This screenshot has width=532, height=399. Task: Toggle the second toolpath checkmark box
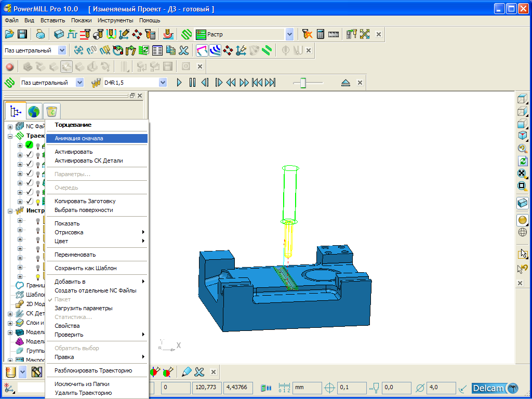[29, 155]
